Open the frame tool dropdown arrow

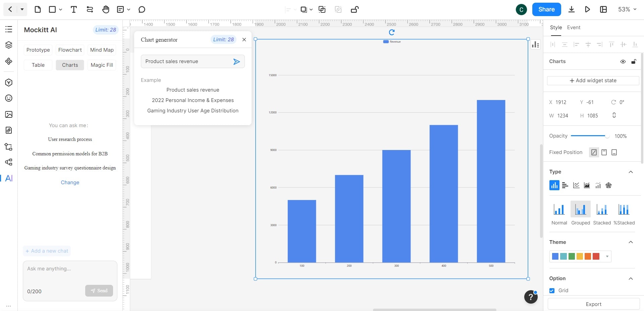tap(60, 9)
